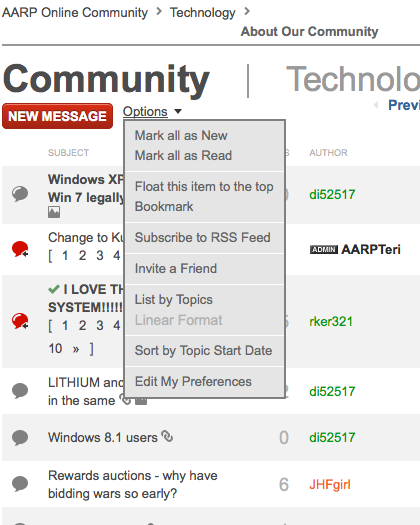Select Subscribe to RSS Feed
Image resolution: width=420 pixels, height=525 pixels.
202,238
